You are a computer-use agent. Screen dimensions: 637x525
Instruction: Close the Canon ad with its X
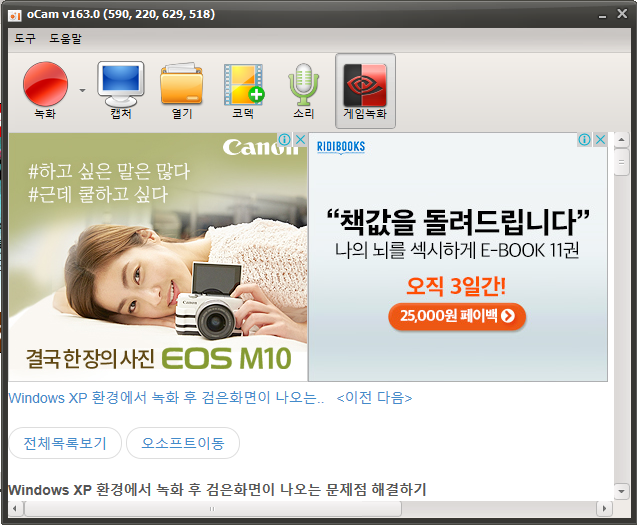coord(300,140)
